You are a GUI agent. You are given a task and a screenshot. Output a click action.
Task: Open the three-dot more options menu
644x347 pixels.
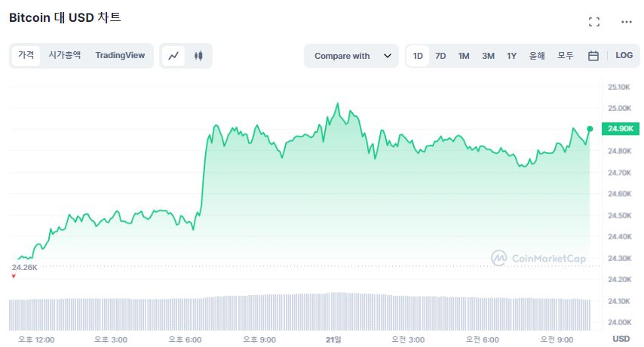point(627,22)
